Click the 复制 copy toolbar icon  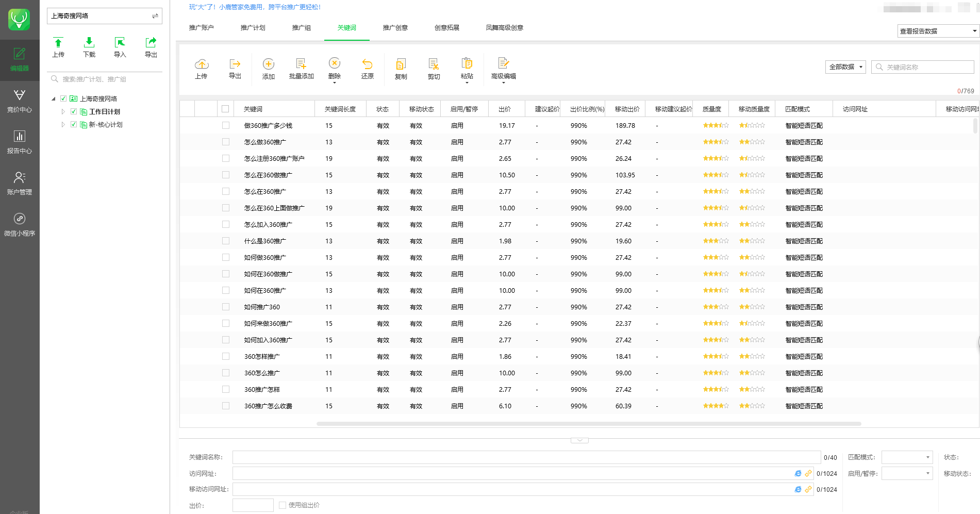pos(401,69)
